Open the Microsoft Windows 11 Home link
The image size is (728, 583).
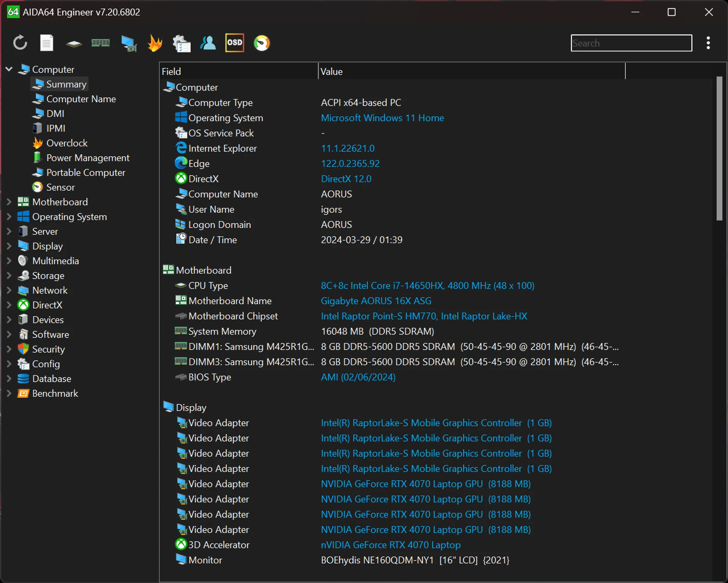(x=382, y=118)
